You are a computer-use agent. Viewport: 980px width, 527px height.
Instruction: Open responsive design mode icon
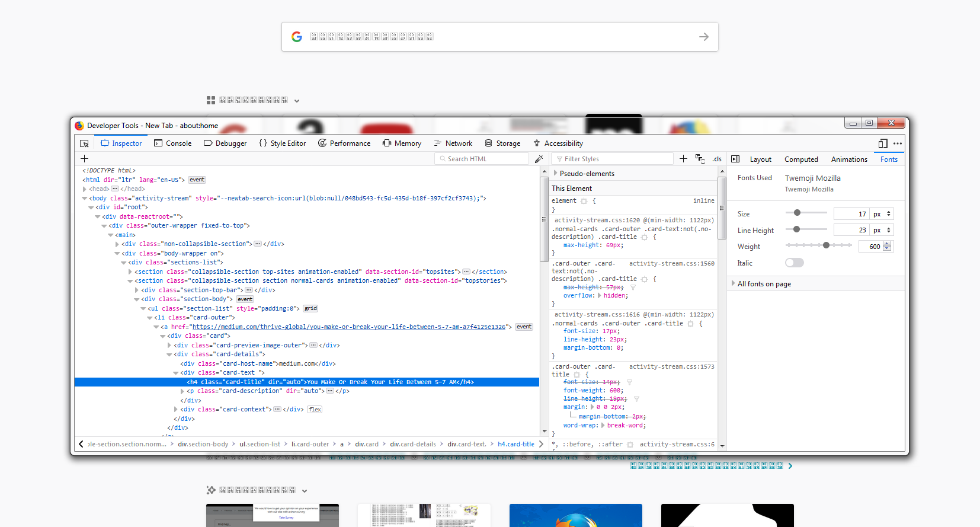click(x=883, y=143)
